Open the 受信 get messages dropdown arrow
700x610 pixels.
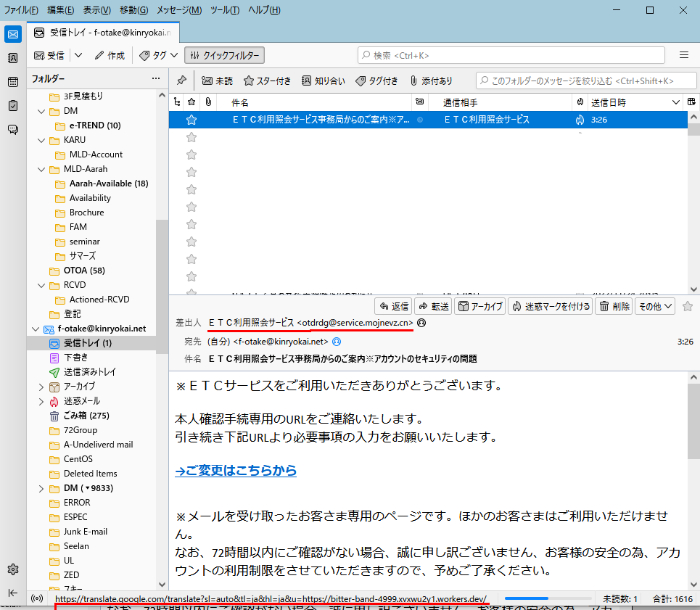(x=78, y=55)
